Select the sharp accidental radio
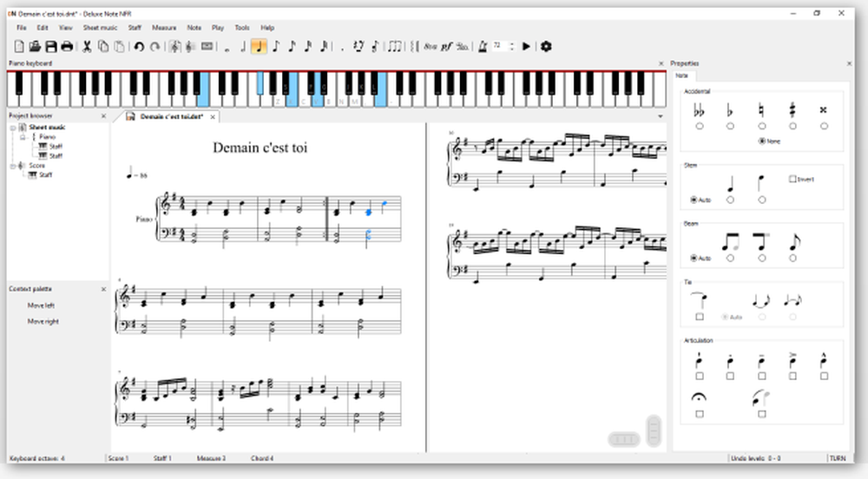Viewport: 868px width, 479px height. tap(792, 126)
